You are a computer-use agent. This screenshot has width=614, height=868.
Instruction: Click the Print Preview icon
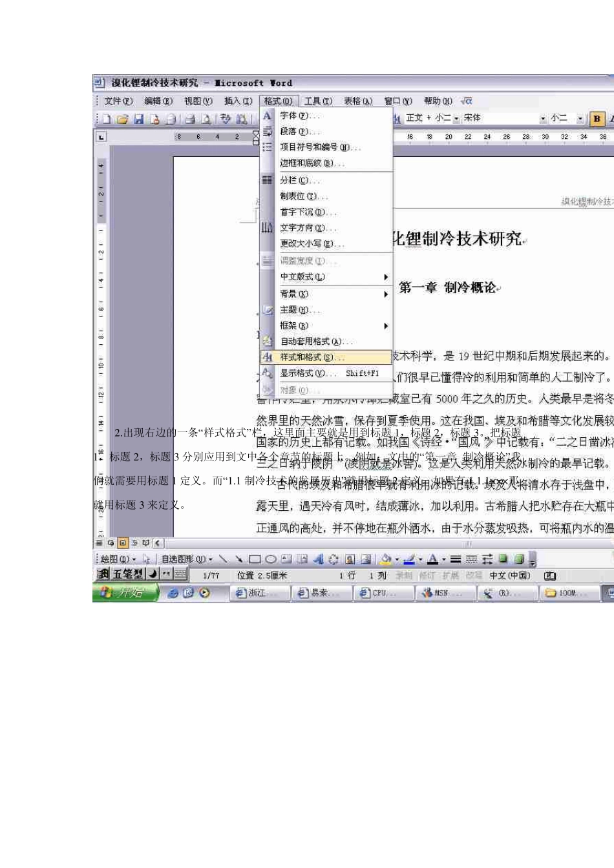206,119
